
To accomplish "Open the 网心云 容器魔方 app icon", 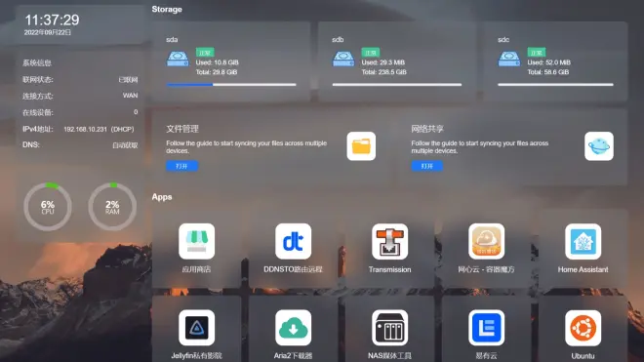I will (x=486, y=241).
